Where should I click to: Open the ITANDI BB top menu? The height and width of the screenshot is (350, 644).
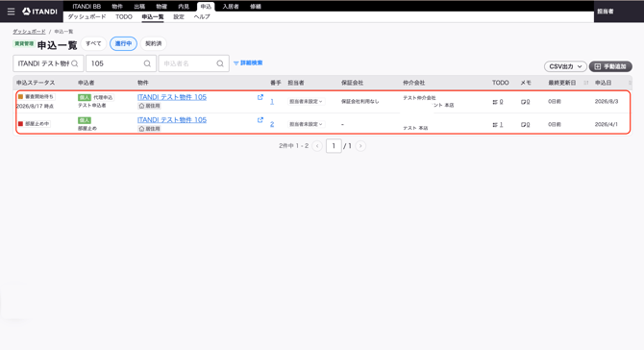click(87, 7)
